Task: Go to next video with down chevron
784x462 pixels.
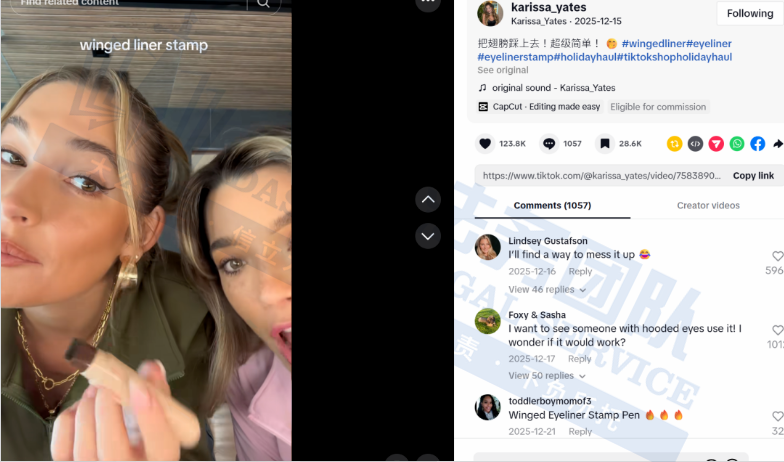Action: pyautogui.click(x=428, y=236)
